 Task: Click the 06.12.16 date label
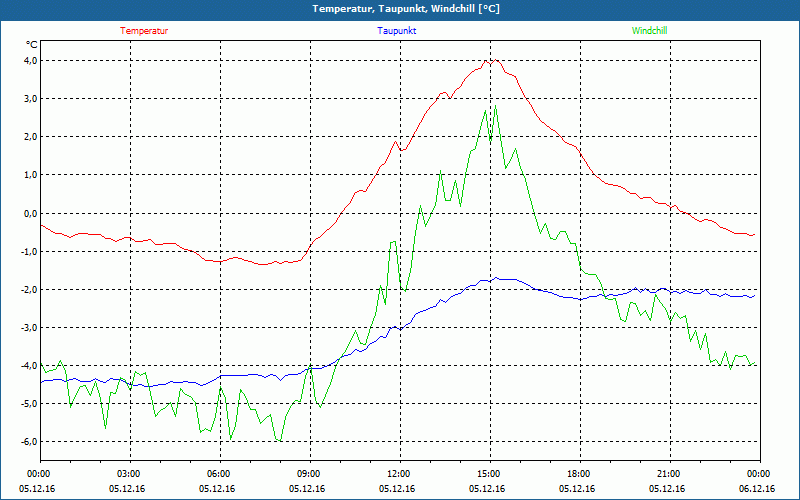pyautogui.click(x=757, y=489)
